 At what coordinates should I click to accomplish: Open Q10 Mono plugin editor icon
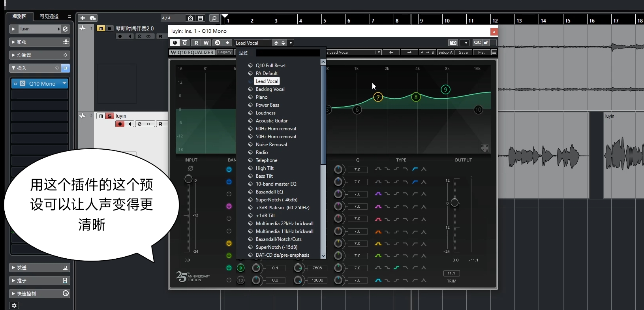(x=23, y=84)
